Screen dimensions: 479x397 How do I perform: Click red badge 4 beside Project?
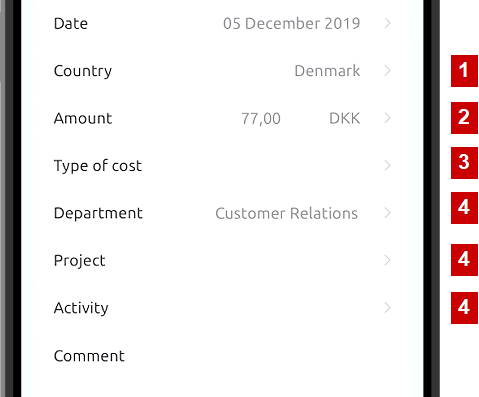coord(464,260)
